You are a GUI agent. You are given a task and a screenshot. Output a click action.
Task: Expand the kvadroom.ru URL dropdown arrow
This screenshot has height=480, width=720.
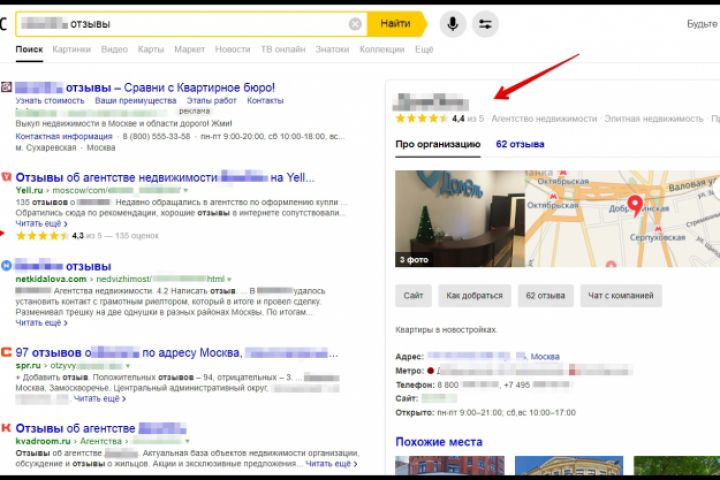187,441
